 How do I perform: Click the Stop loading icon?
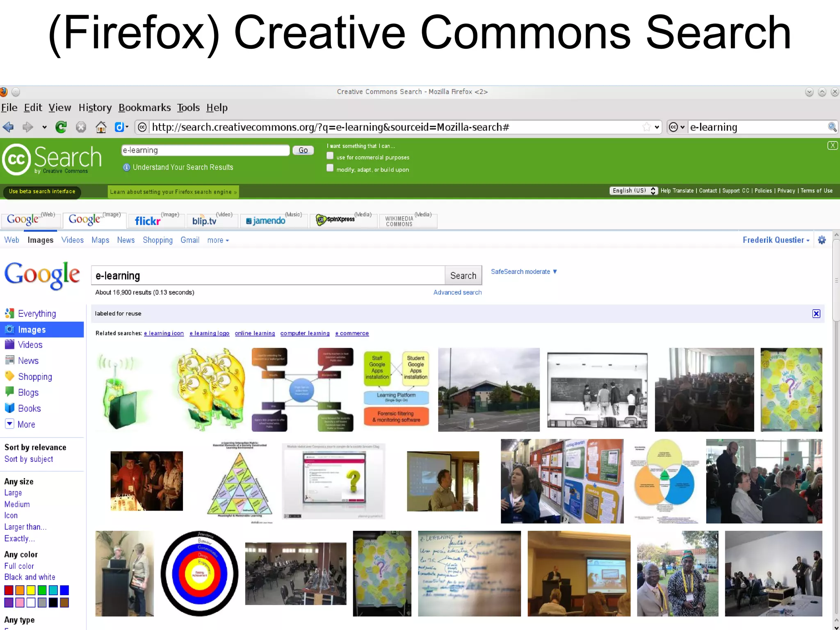click(x=81, y=127)
